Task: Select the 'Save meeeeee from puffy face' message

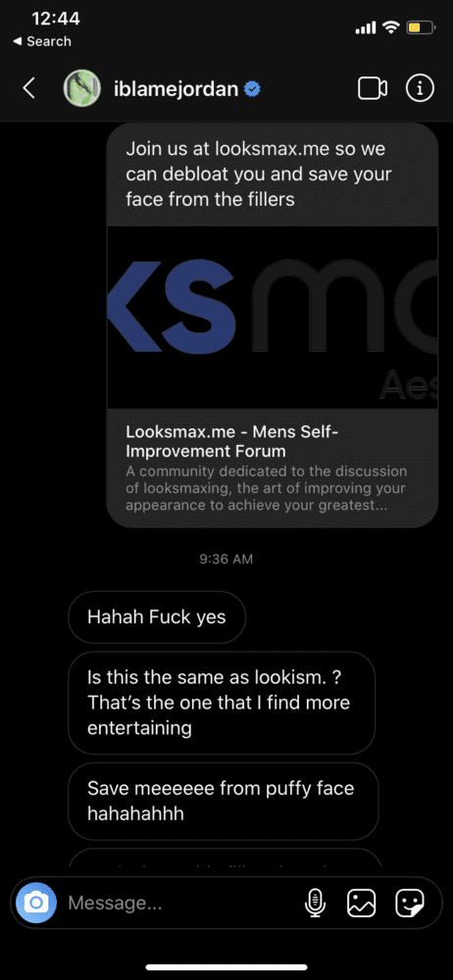Action: (224, 801)
